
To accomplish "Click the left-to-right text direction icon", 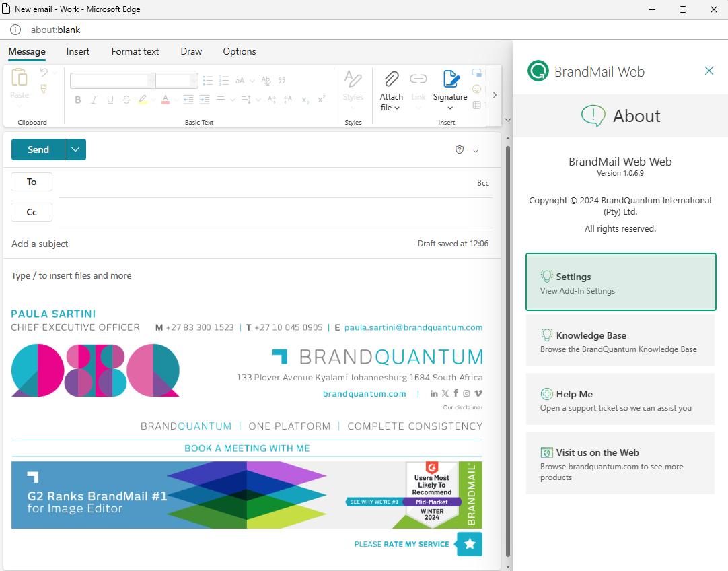I will click(x=272, y=100).
